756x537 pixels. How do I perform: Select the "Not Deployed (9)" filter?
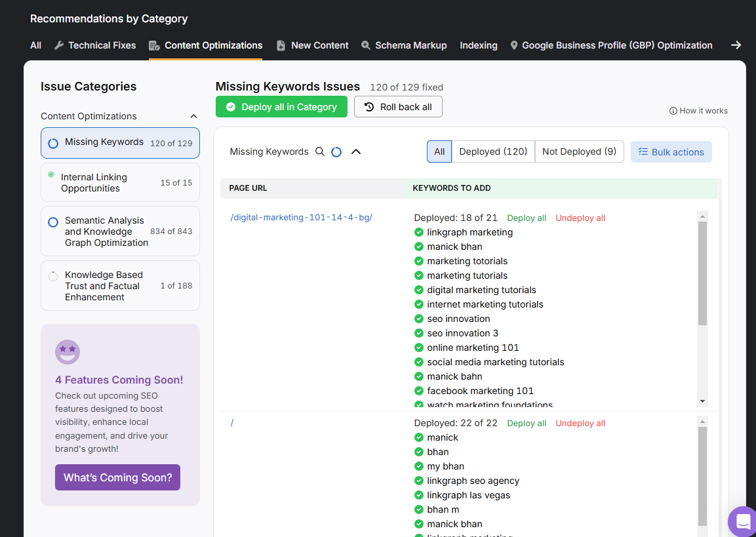[x=580, y=151]
